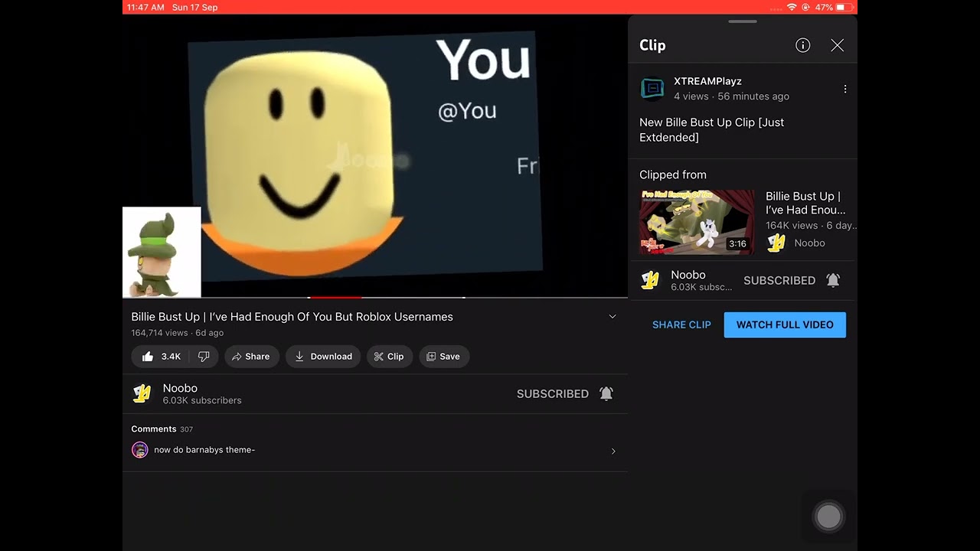The image size is (980, 551).
Task: Tap the video player area
Action: tap(375, 156)
